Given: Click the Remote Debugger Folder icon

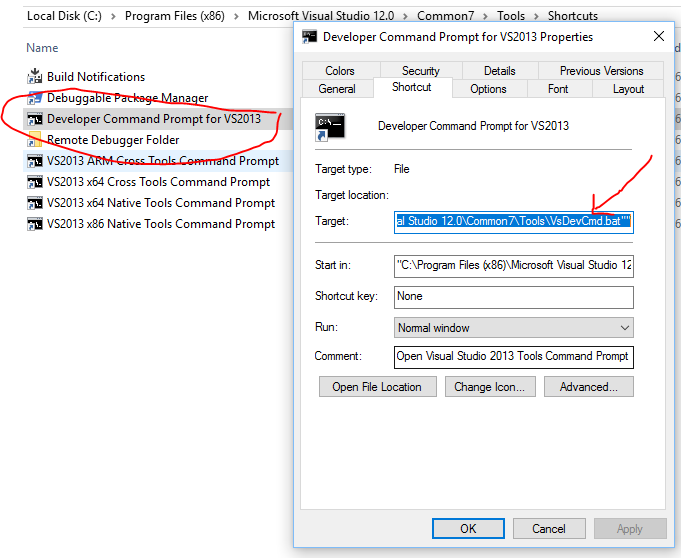Looking at the screenshot, I should (35, 139).
